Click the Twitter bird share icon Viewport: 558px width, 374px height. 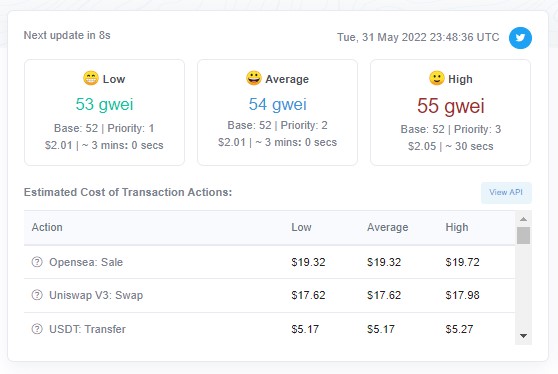[520, 37]
